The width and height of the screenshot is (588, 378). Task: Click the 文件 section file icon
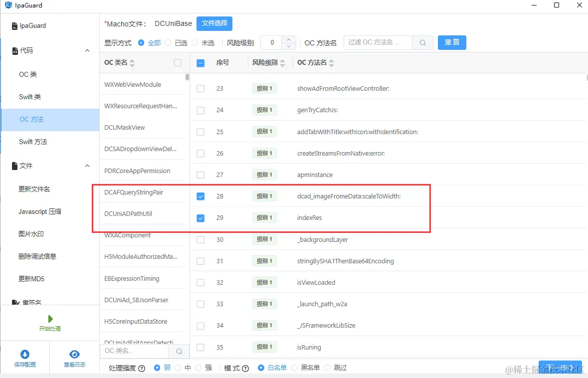[14, 166]
